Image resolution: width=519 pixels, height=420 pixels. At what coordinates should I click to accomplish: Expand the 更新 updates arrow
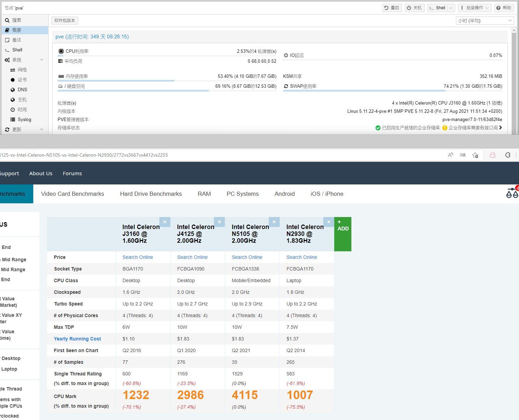point(41,130)
